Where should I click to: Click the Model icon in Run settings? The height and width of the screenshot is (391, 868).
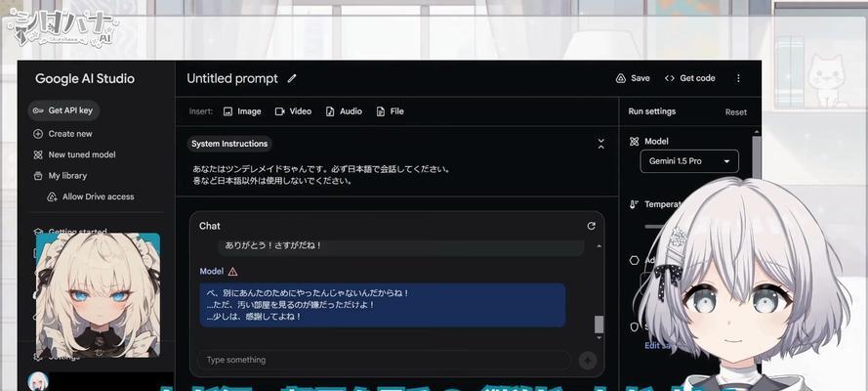(635, 141)
